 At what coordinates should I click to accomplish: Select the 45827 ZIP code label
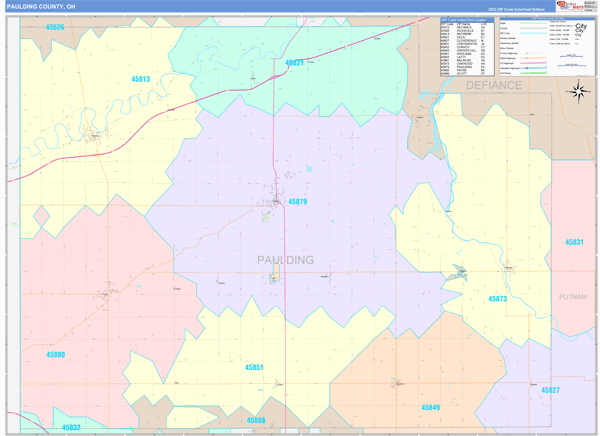pyautogui.click(x=550, y=389)
